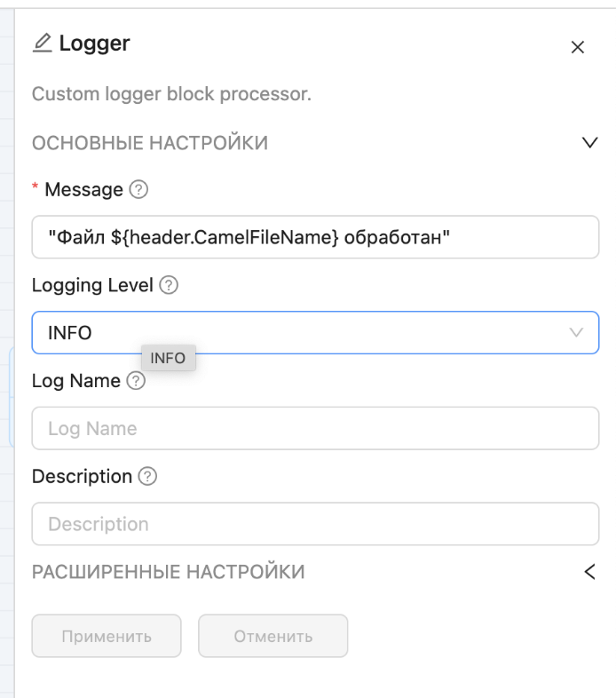The width and height of the screenshot is (616, 698).
Task: Click the Description input box
Action: (x=315, y=524)
